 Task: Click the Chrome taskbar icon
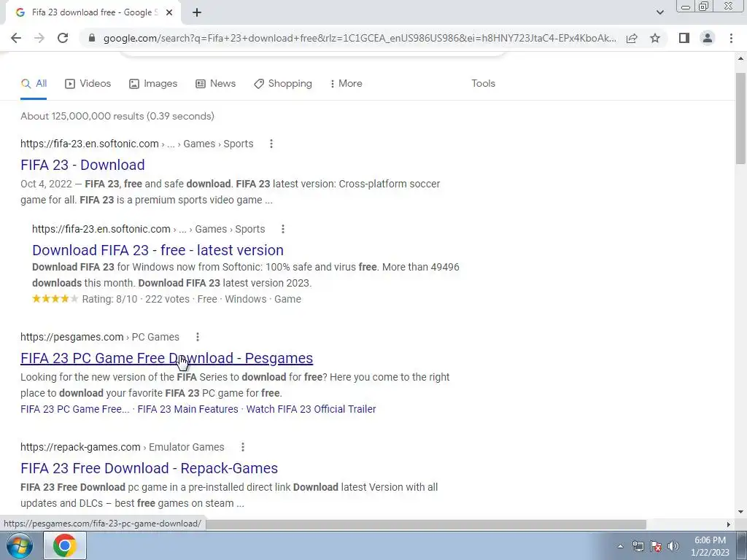65,545
